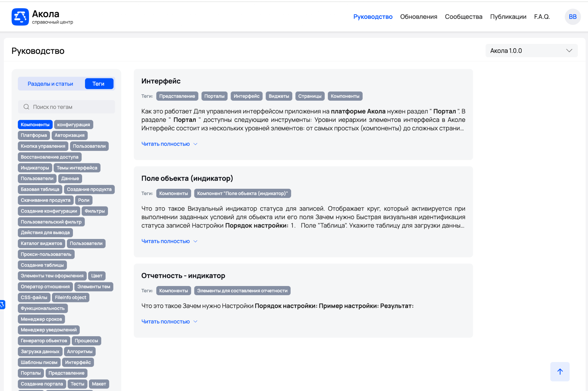Open Обновления in top navigation
The image size is (588, 391).
pyautogui.click(x=419, y=17)
